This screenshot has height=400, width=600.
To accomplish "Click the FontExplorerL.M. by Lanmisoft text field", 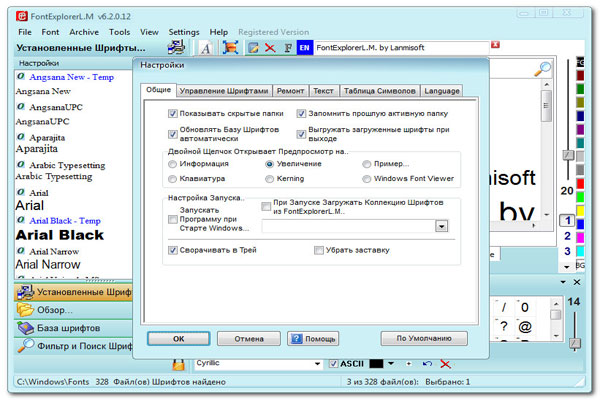I will 401,48.
